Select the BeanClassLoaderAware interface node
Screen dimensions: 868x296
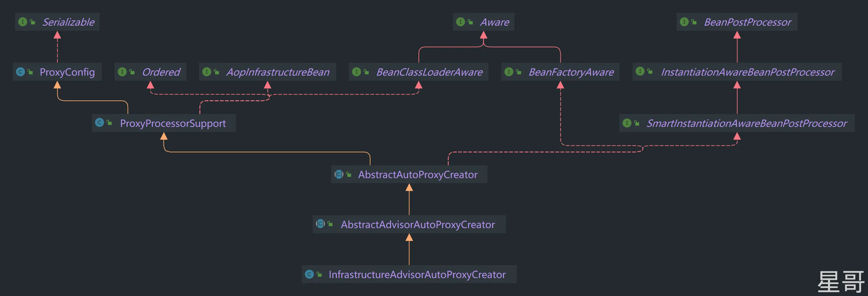click(429, 72)
